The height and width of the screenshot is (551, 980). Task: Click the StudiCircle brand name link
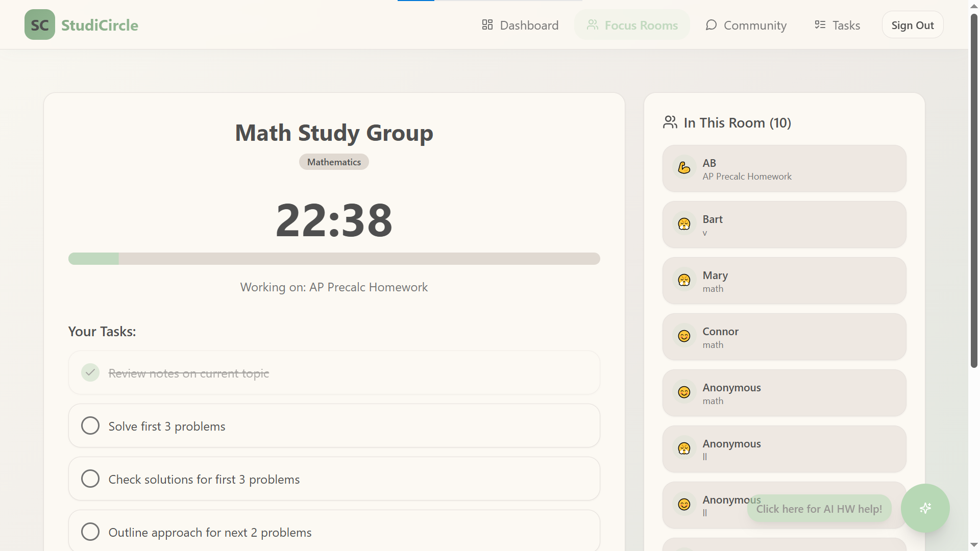point(100,25)
